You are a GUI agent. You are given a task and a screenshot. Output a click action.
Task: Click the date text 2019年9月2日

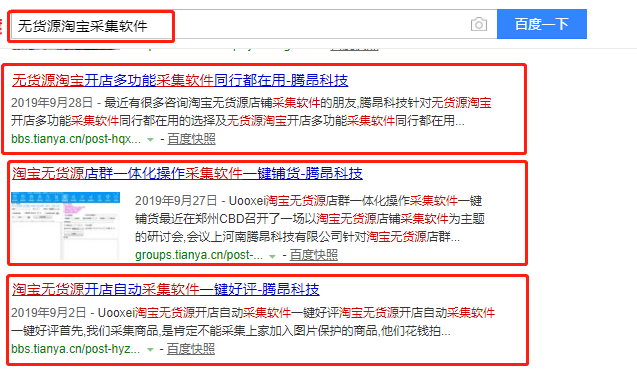tap(48, 313)
